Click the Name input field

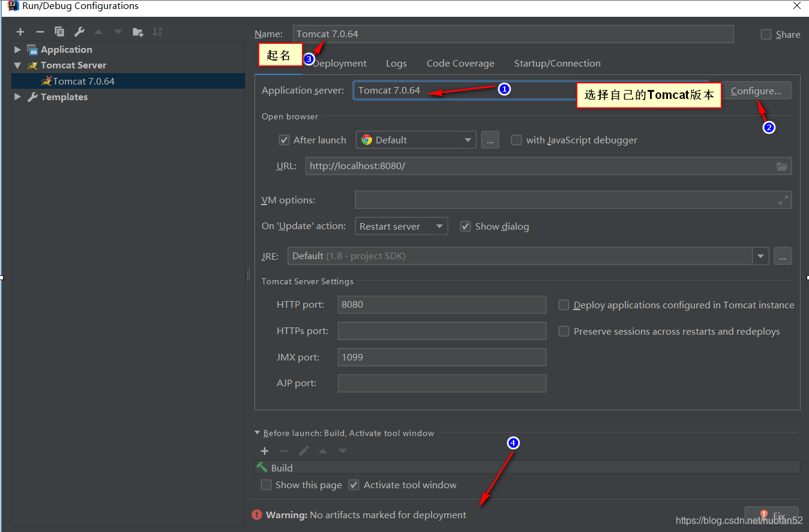tap(513, 34)
